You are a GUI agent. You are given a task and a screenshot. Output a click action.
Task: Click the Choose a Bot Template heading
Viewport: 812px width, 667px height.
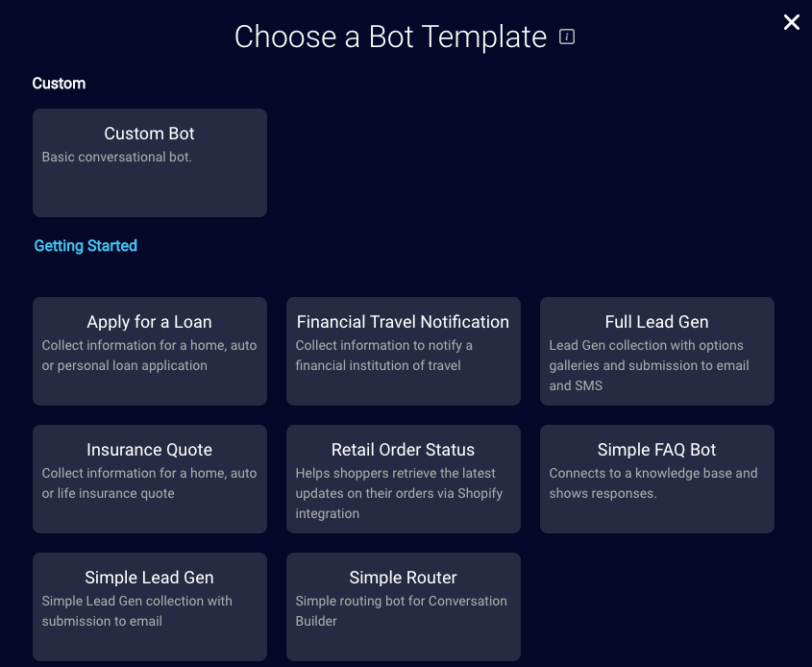[x=390, y=37]
